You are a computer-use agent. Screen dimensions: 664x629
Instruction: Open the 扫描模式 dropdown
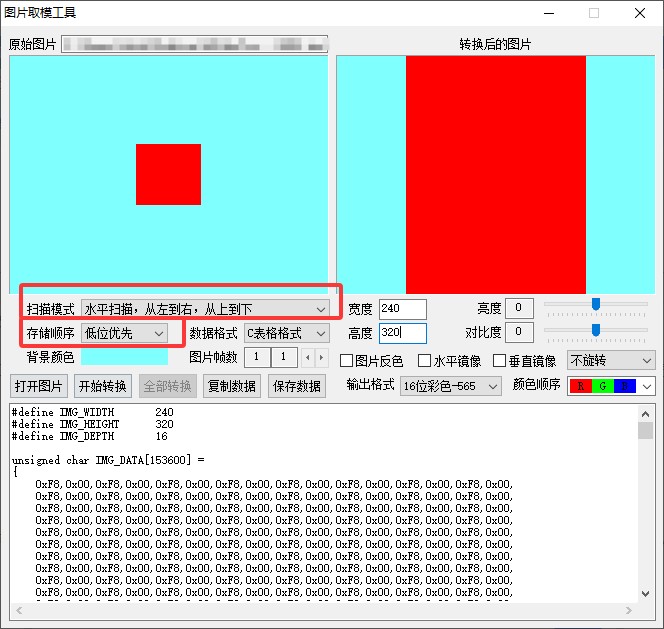pyautogui.click(x=205, y=309)
